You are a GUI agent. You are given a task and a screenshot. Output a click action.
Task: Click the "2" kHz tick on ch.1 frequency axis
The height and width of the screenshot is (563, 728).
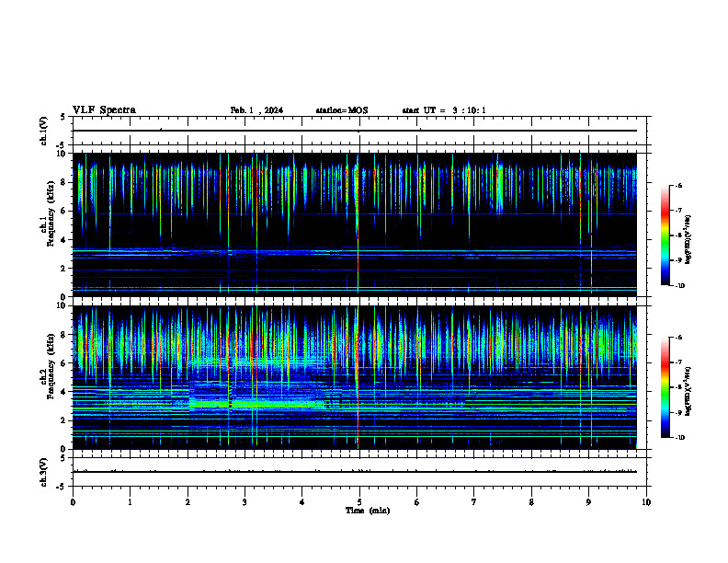click(63, 269)
